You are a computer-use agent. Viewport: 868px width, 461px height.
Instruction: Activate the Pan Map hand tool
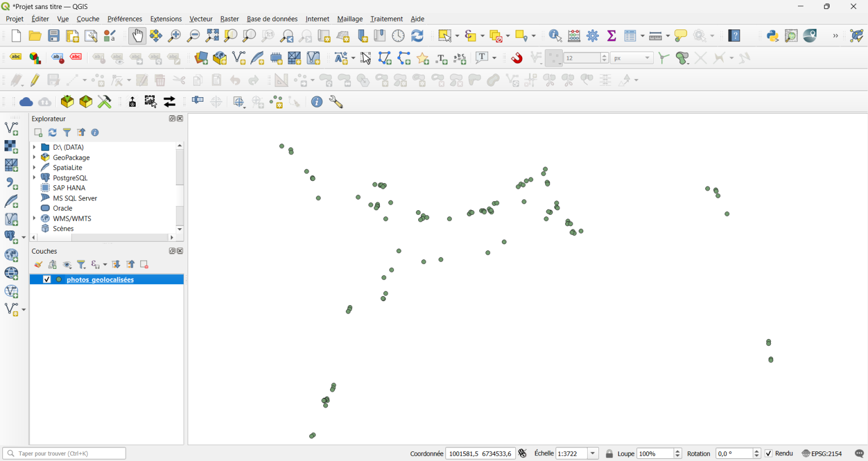tap(137, 35)
